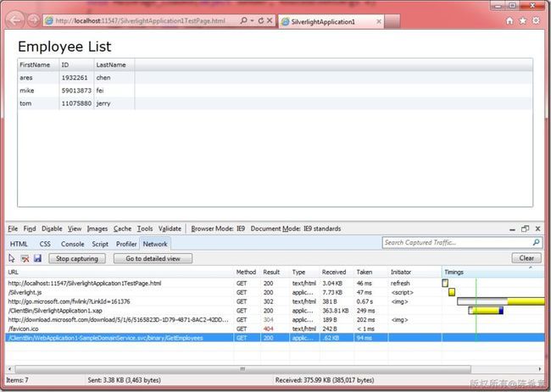Open the Tools menu in developer tools
551x392 pixels.
point(145,229)
